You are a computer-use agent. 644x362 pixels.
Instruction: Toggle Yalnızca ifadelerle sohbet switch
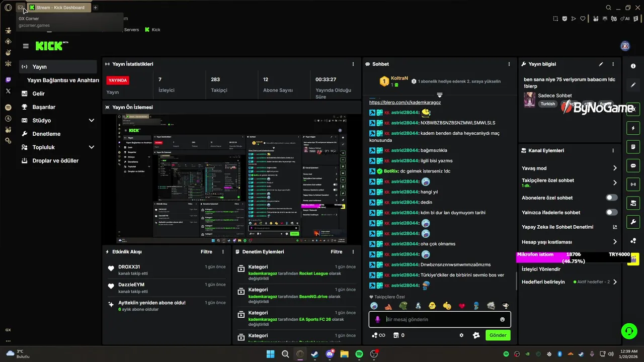pyautogui.click(x=612, y=212)
